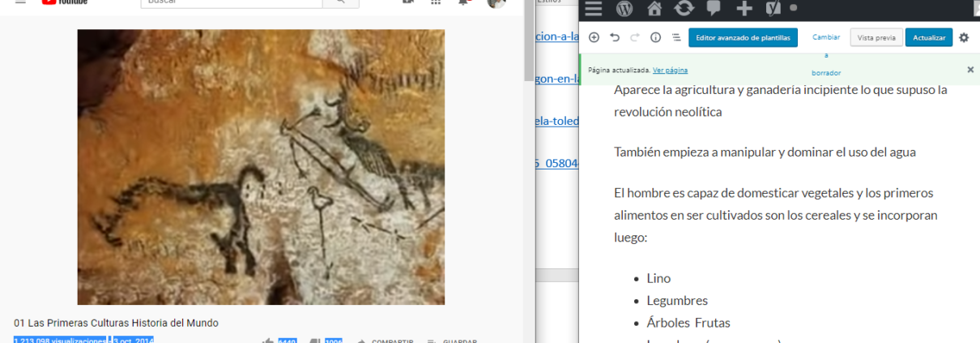Add a block with circled plus
Screen dimensions: 980x343
click(x=594, y=37)
